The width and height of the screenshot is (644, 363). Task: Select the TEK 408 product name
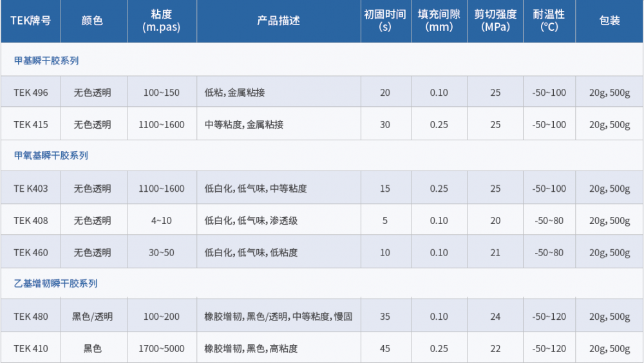[31, 220]
